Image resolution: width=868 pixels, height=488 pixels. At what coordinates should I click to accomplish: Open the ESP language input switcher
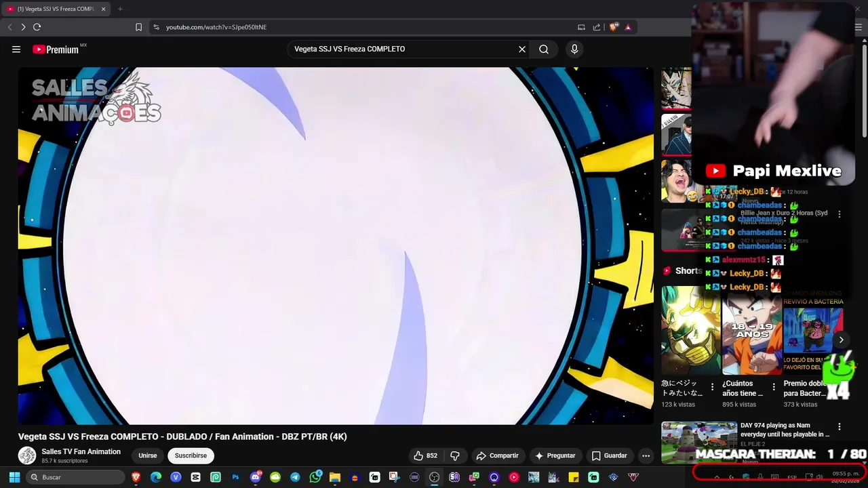[792, 477]
